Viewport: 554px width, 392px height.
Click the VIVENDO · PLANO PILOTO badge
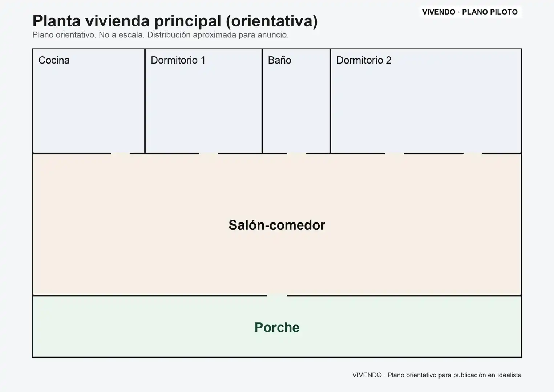pyautogui.click(x=470, y=12)
